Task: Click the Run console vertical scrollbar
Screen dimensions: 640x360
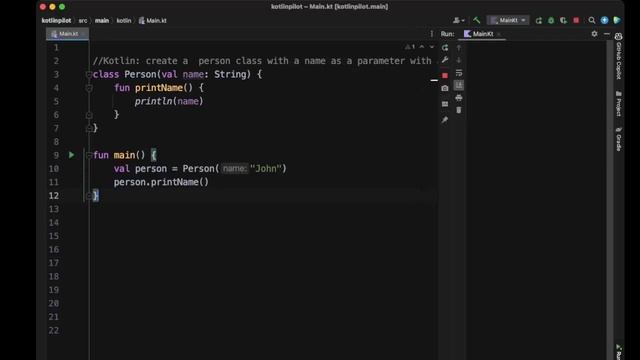Action: tap(610, 200)
